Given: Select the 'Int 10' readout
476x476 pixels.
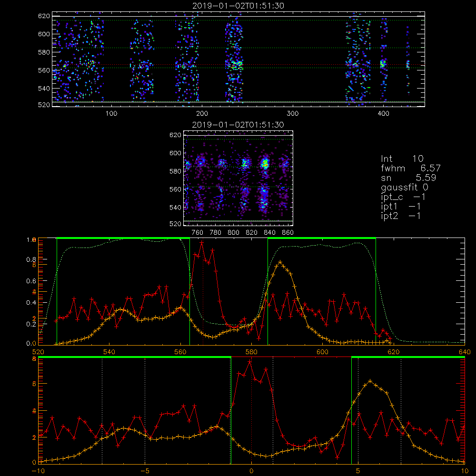Looking at the screenshot, I should pos(402,159).
